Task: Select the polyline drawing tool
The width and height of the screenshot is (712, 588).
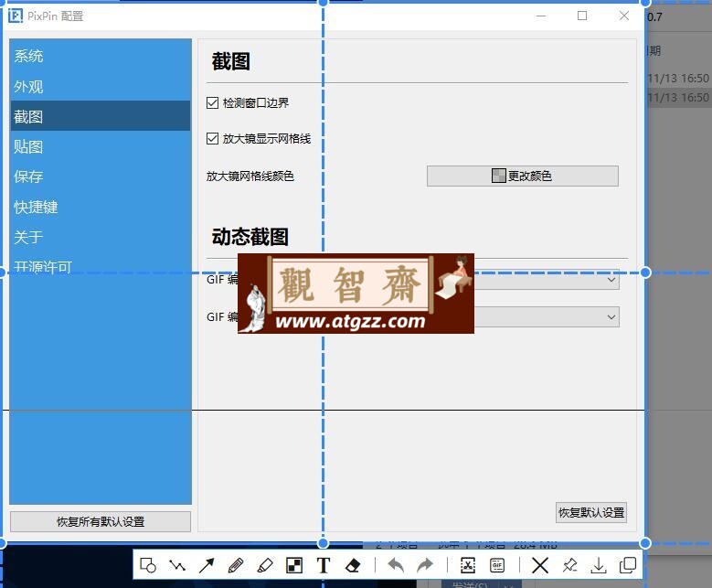Action: (x=177, y=566)
